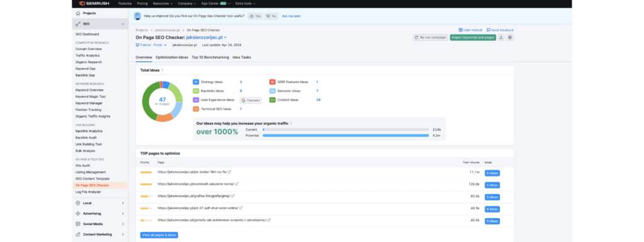Click info icon next to Total Ideas

[x=162, y=71]
